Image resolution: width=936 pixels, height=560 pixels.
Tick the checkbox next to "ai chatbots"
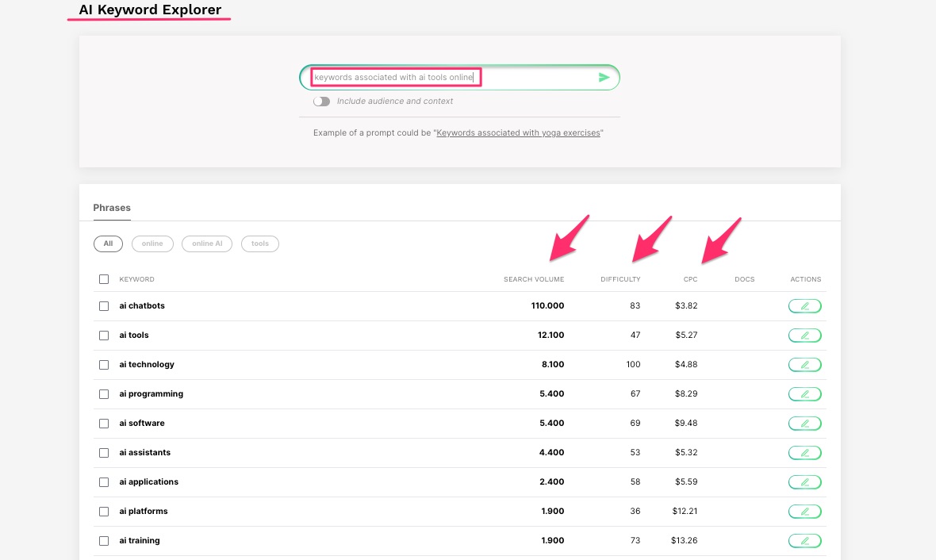(104, 306)
